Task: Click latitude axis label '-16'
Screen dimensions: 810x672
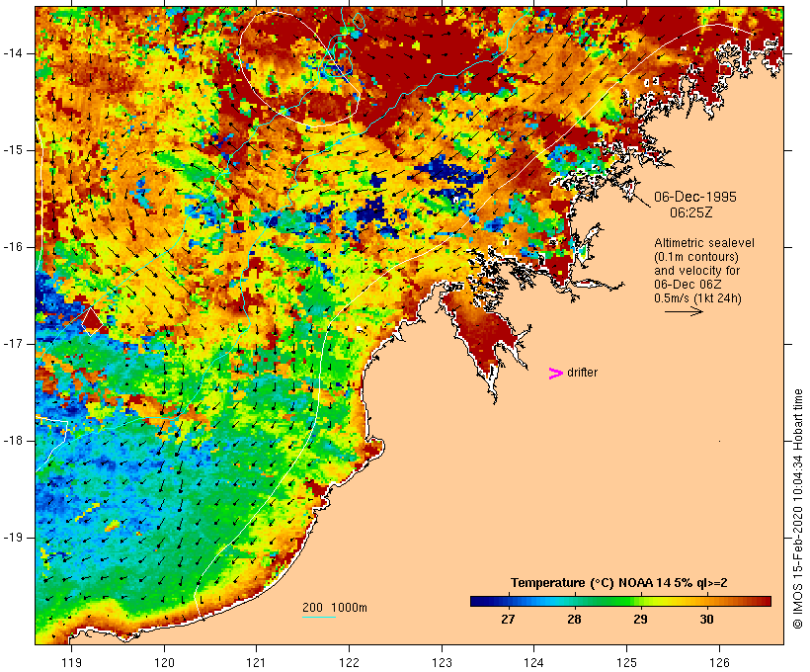Action: pos(13,247)
